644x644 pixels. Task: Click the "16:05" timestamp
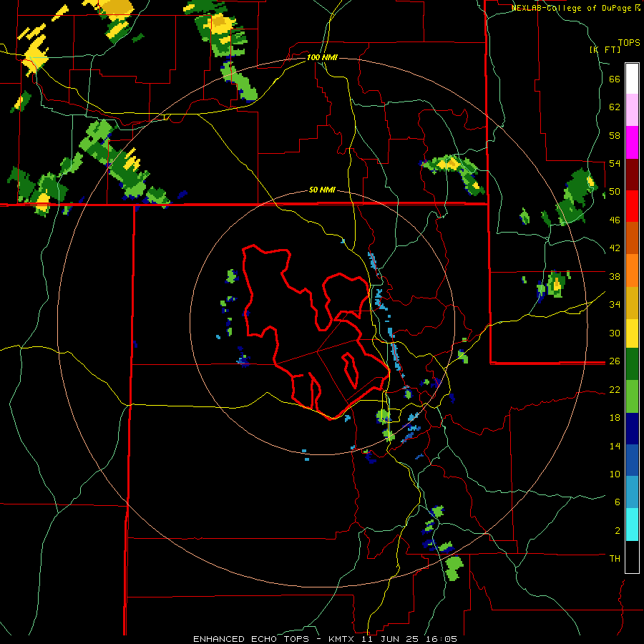(441, 639)
